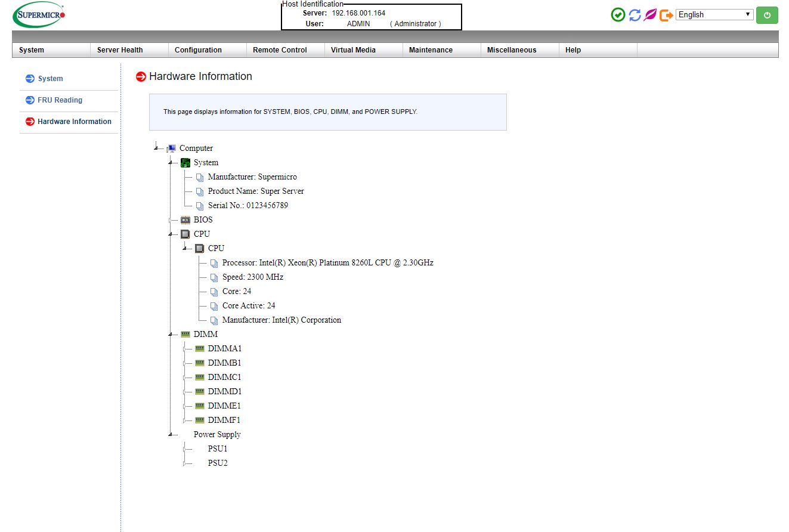This screenshot has height=532, width=789.
Task: Click the document icon beside Manufacturer: Supermicro
Action: pyautogui.click(x=200, y=177)
